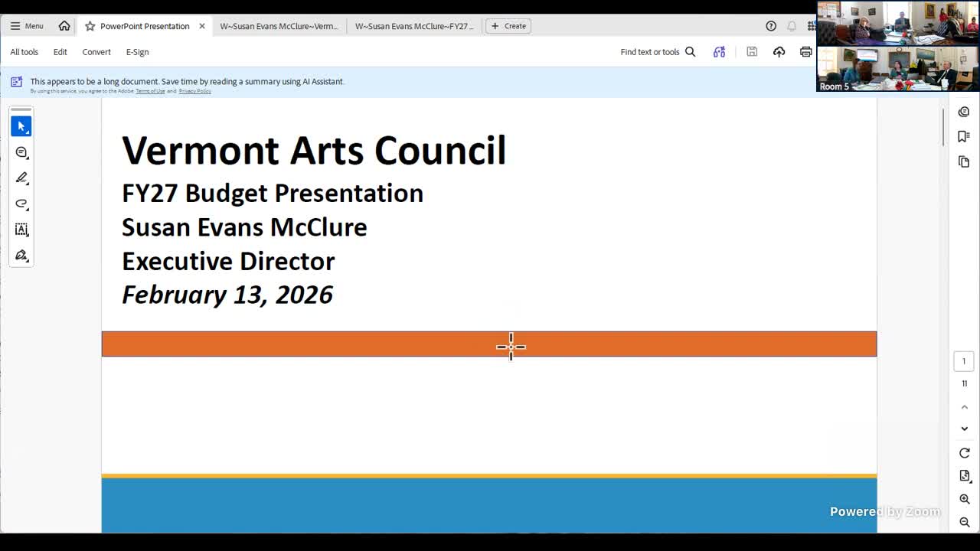Viewport: 980px width, 551px height.
Task: Click the Create new tab button
Action: (508, 26)
